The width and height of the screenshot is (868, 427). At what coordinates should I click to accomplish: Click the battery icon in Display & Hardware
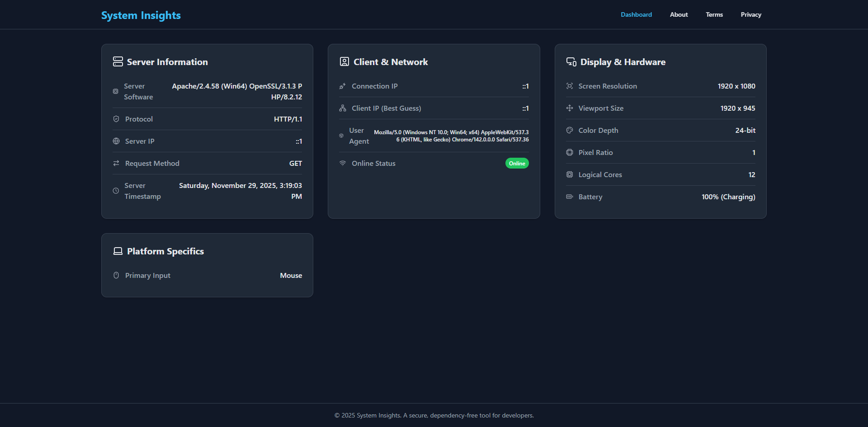point(569,197)
